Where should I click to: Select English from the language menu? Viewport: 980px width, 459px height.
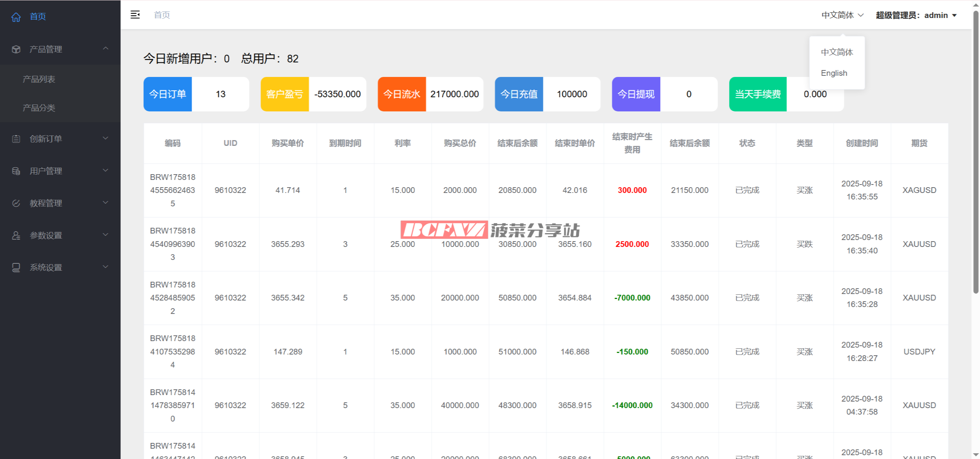pyautogui.click(x=834, y=73)
